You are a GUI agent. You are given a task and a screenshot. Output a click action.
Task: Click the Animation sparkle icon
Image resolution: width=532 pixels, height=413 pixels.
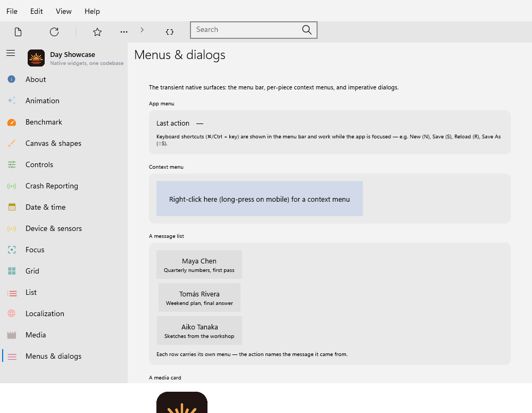point(12,101)
